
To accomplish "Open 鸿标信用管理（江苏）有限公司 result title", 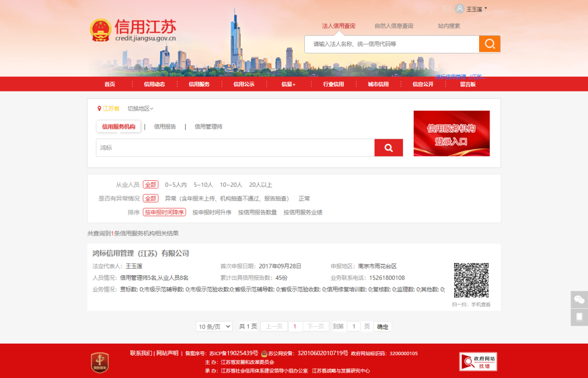I will tap(140, 253).
